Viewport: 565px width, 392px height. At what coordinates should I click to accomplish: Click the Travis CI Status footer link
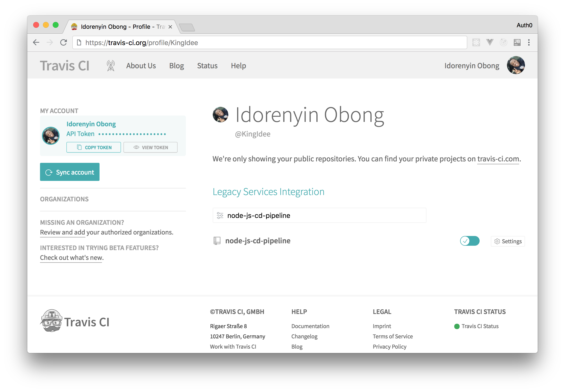(480, 326)
